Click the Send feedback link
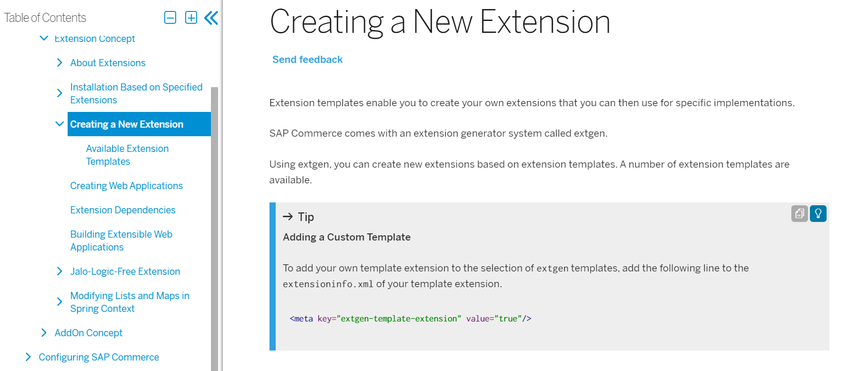This screenshot has width=868, height=371. 307,60
